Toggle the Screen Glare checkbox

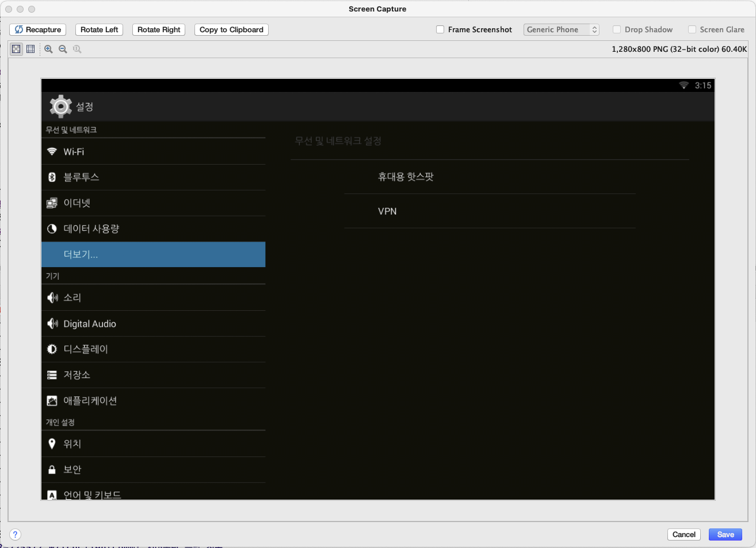692,29
